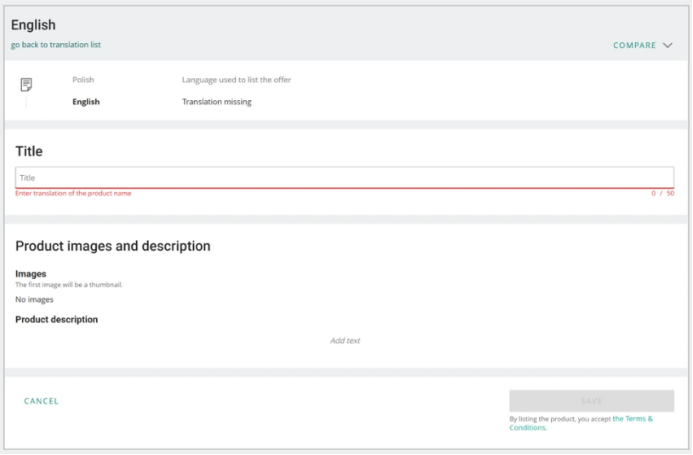Click the Product description label
This screenshot has width=693, height=455.
(56, 320)
